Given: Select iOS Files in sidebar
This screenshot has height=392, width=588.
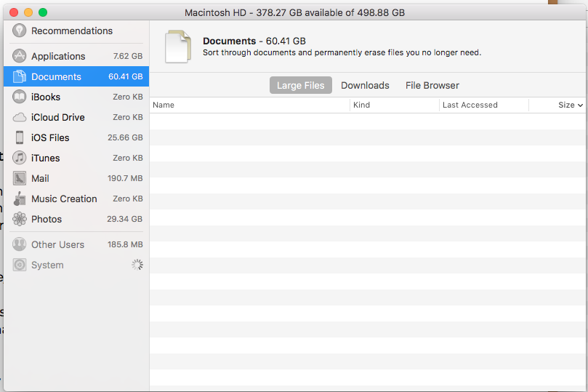Looking at the screenshot, I should 50,137.
